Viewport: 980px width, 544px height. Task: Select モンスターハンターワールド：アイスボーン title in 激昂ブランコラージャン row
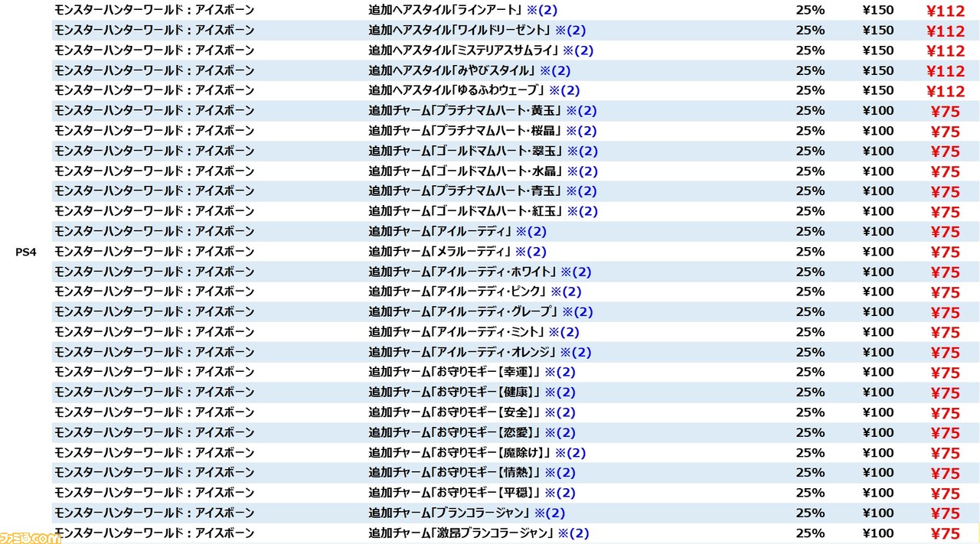click(x=155, y=533)
